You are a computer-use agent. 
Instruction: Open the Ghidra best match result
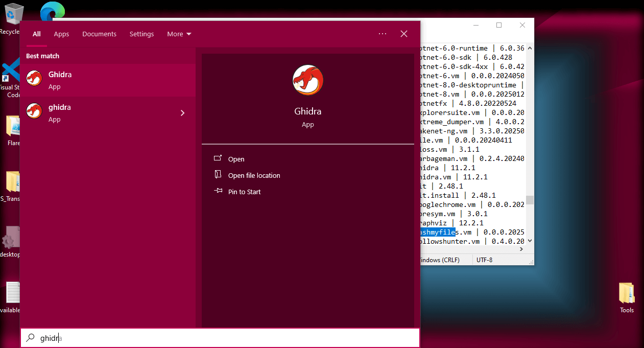click(108, 80)
